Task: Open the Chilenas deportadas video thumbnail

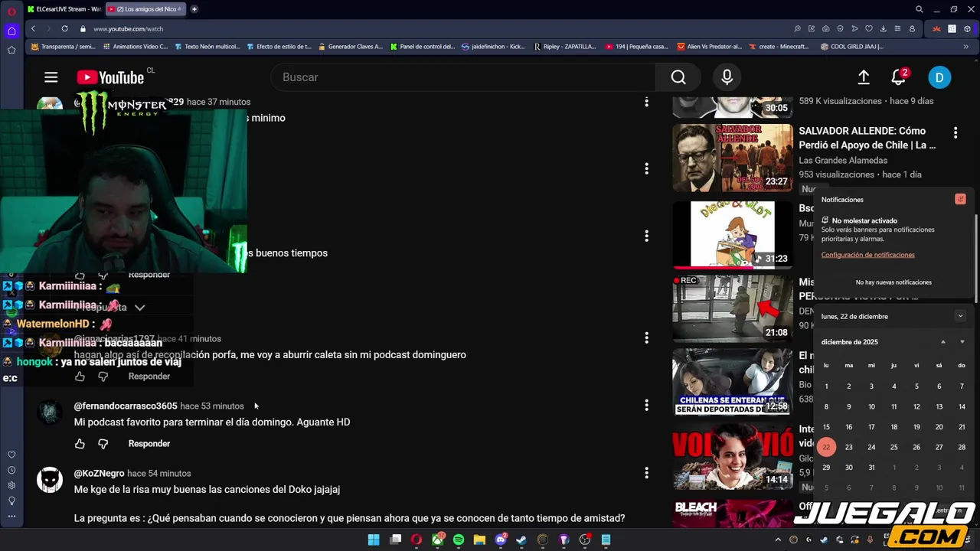Action: pos(733,383)
